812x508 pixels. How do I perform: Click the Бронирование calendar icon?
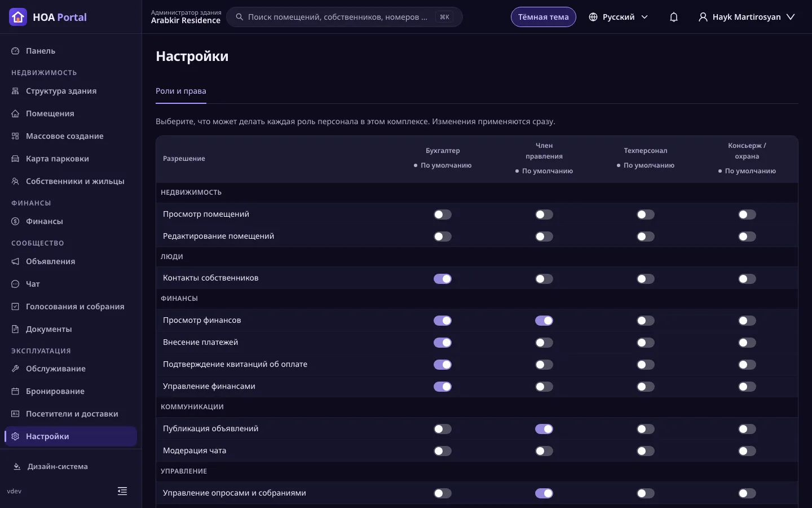tap(15, 391)
